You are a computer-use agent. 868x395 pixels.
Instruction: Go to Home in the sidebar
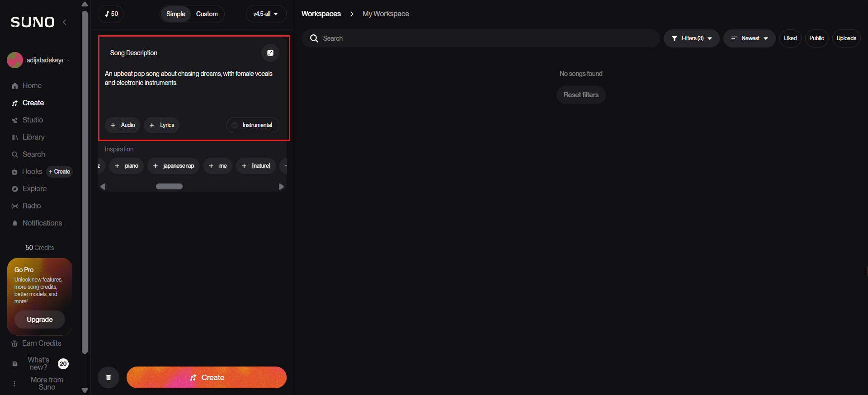tap(32, 85)
